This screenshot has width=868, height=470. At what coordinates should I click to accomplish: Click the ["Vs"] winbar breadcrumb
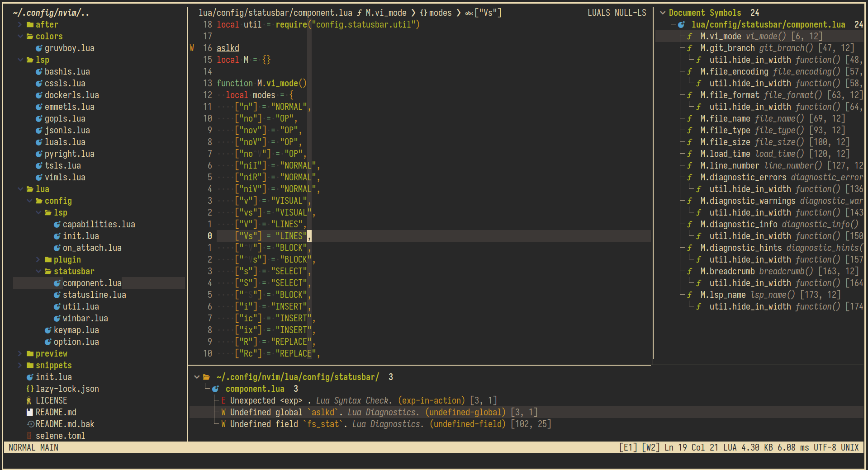pos(488,13)
